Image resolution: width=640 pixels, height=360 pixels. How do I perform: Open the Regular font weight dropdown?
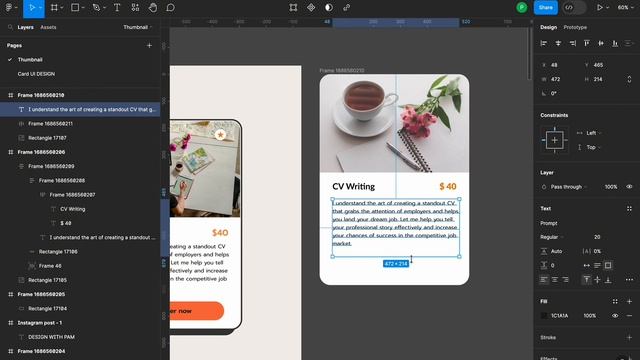point(552,237)
